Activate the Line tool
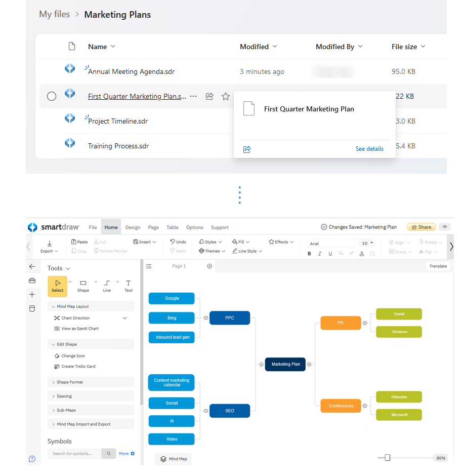463x476 pixels. tap(107, 286)
